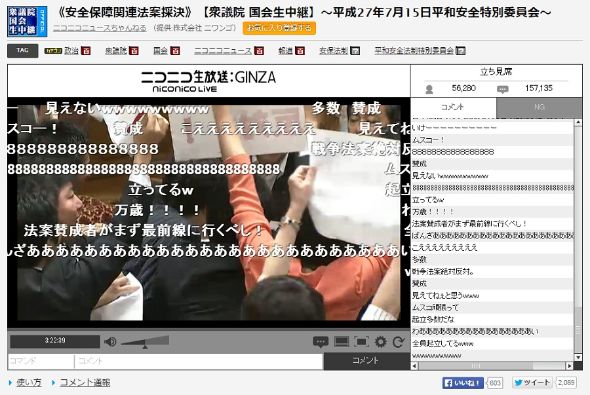Click the elapsed time display 3:22:39
Screen dimensions: 590x395
[x=55, y=341]
